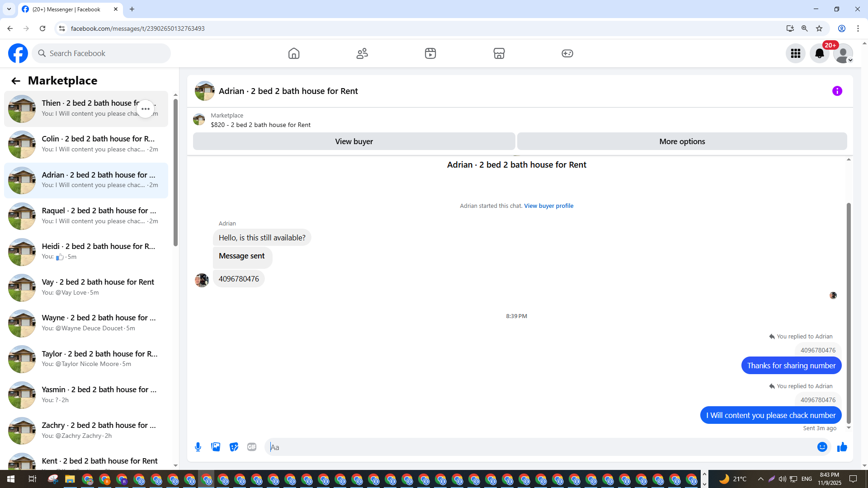Click the View buyer button
The image size is (868, 488).
354,141
